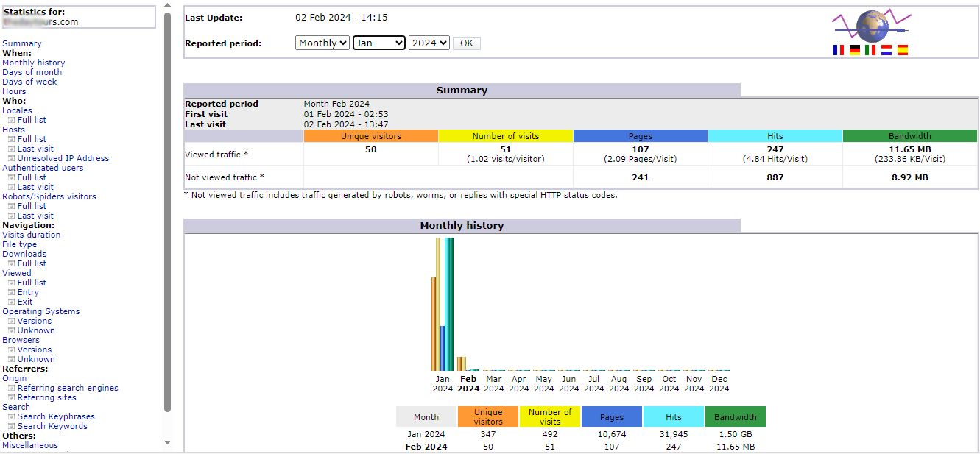Go to the Summary section

coord(22,43)
